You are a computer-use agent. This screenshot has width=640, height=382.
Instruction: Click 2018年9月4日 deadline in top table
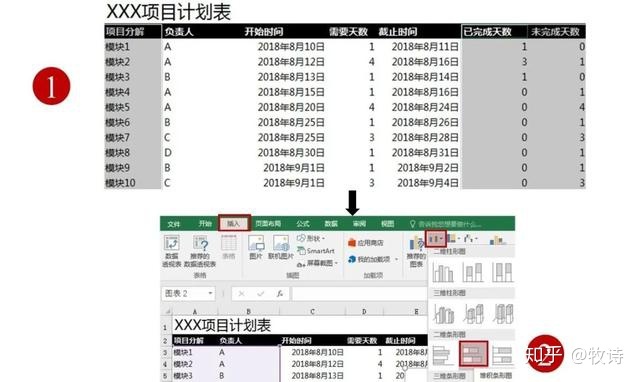pyautogui.click(x=428, y=183)
